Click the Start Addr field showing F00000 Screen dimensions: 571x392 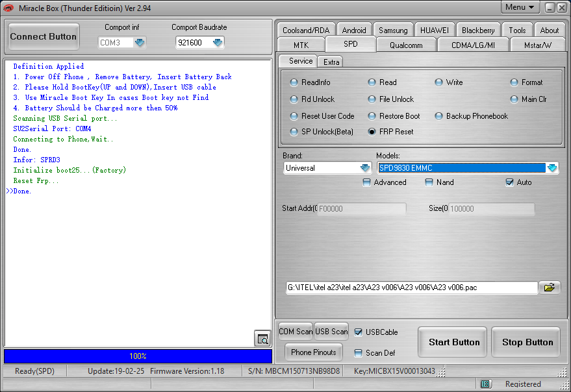(361, 208)
